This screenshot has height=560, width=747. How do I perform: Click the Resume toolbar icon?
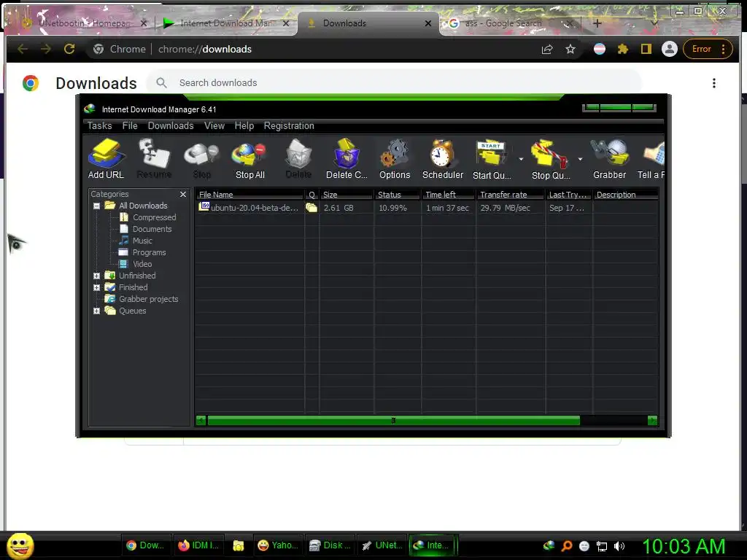[154, 158]
